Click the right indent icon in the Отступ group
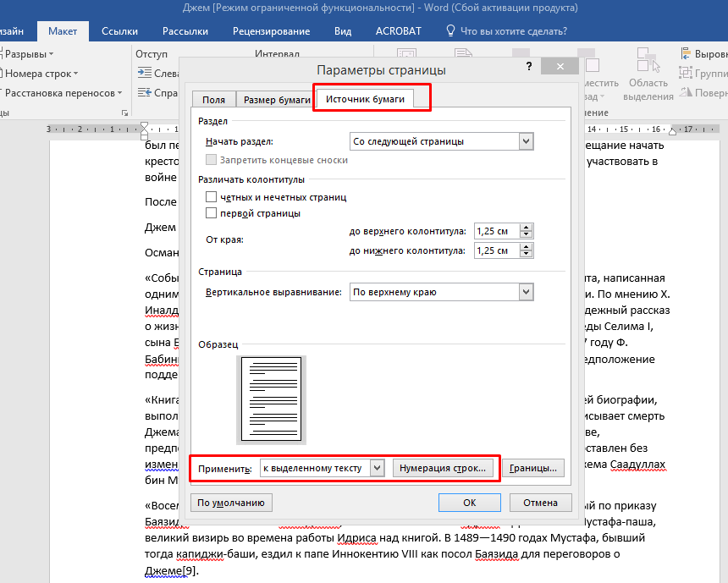This screenshot has height=583, width=728. [x=145, y=92]
